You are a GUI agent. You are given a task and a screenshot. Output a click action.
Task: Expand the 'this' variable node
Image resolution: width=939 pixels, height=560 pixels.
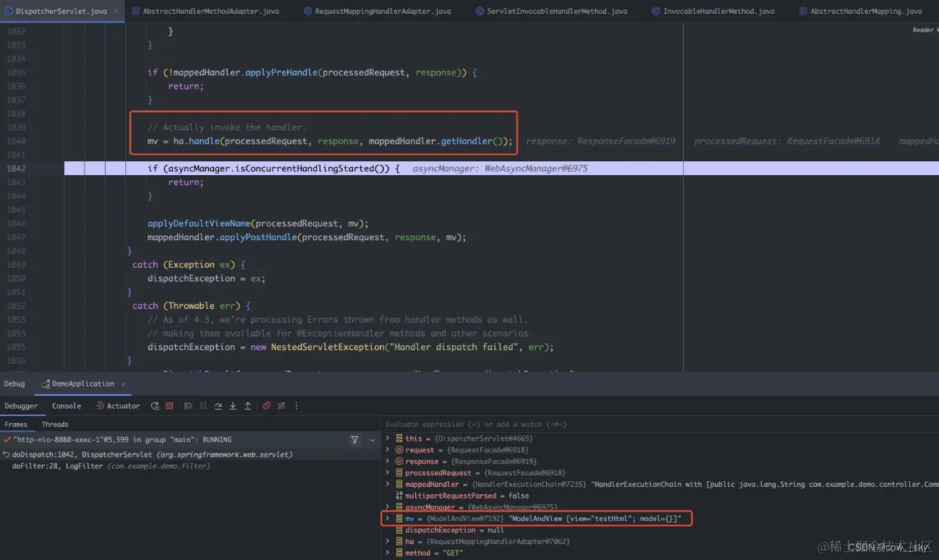tap(388, 438)
